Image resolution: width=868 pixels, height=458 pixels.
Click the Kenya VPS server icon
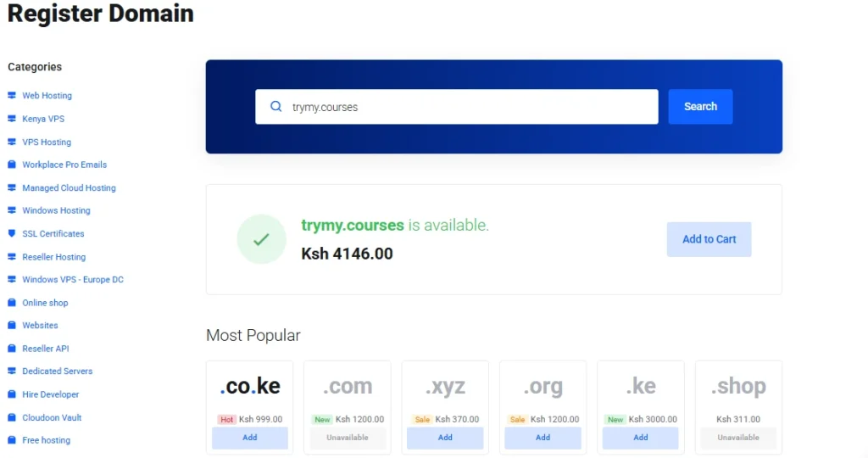click(x=12, y=119)
